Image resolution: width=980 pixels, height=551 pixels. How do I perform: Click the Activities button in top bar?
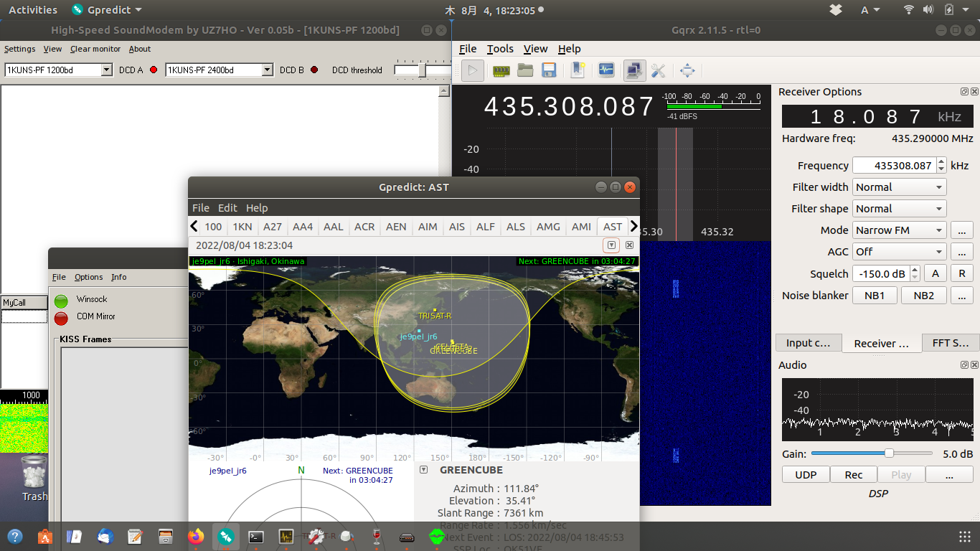click(32, 10)
